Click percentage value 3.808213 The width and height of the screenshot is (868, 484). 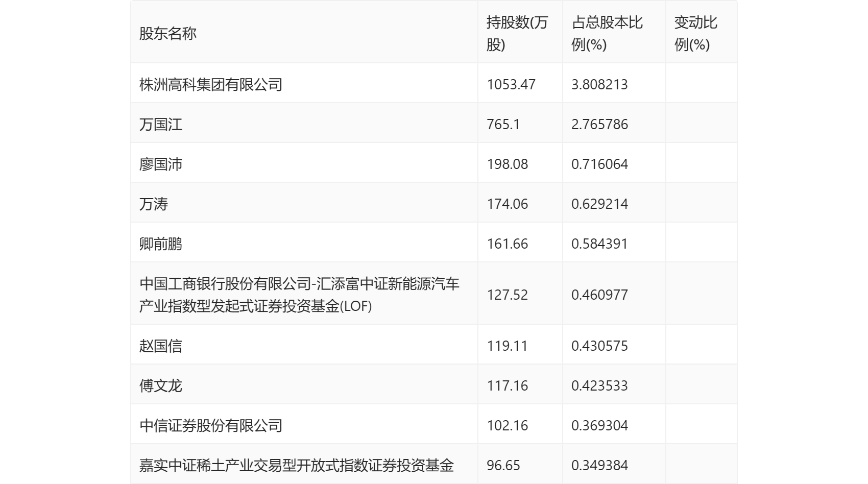pyautogui.click(x=599, y=84)
